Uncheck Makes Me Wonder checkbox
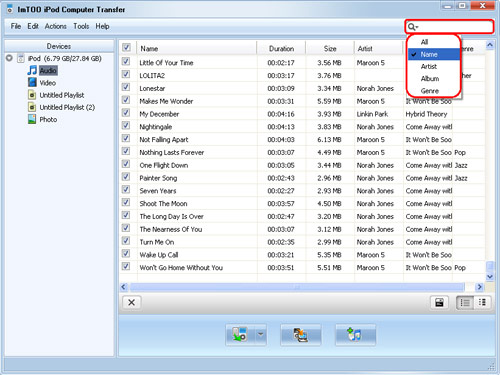This screenshot has width=500, height=375. click(126, 100)
